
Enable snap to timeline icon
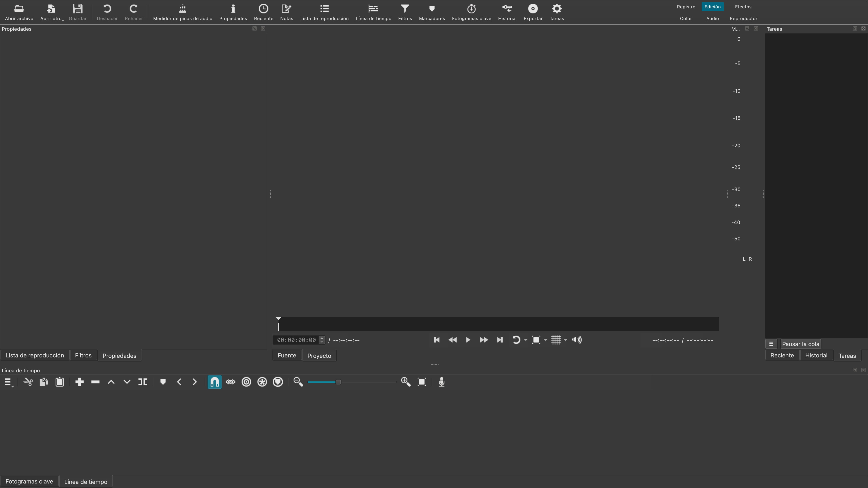[215, 382]
